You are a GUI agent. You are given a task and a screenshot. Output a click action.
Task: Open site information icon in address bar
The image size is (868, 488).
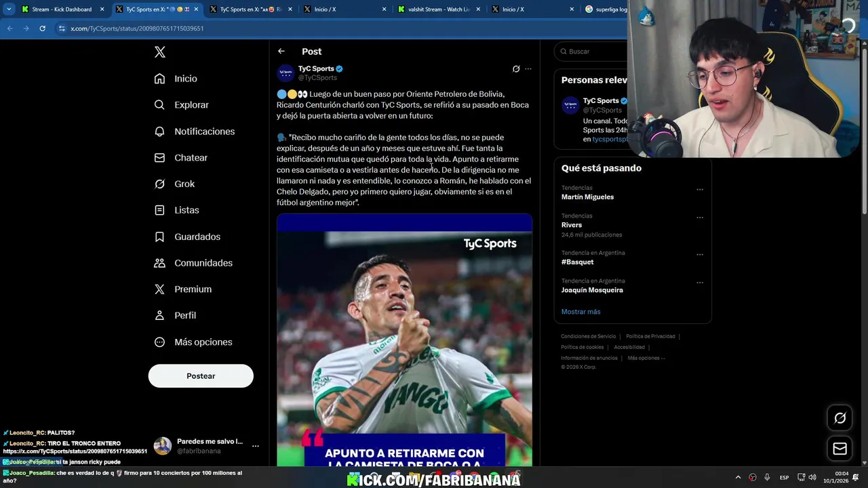(62, 28)
